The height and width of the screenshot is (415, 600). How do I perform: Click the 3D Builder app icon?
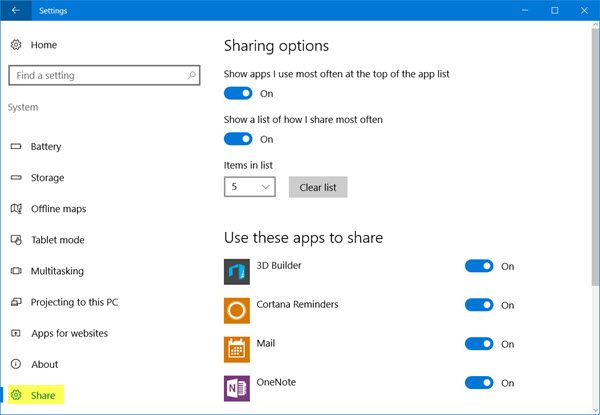coord(237,271)
